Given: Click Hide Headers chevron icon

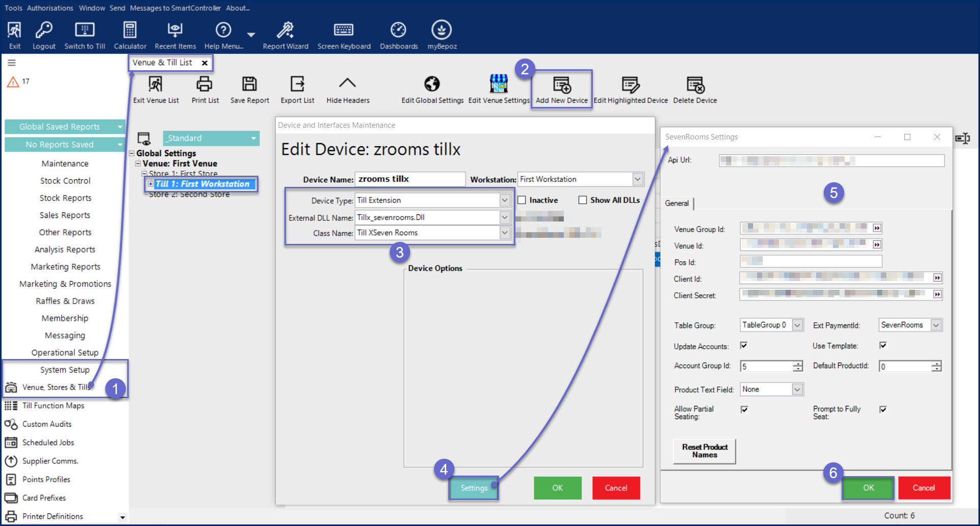Looking at the screenshot, I should pos(348,83).
